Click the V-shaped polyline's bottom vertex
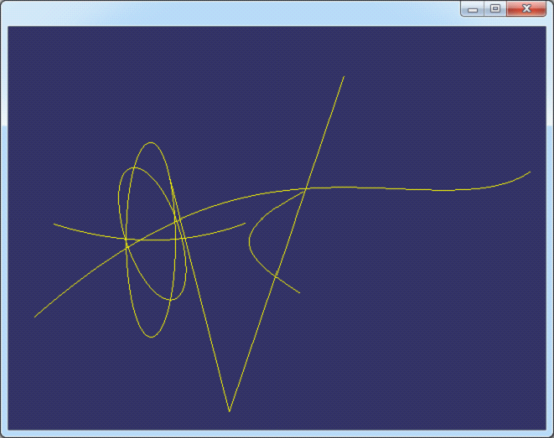554x439 pixels. (229, 411)
